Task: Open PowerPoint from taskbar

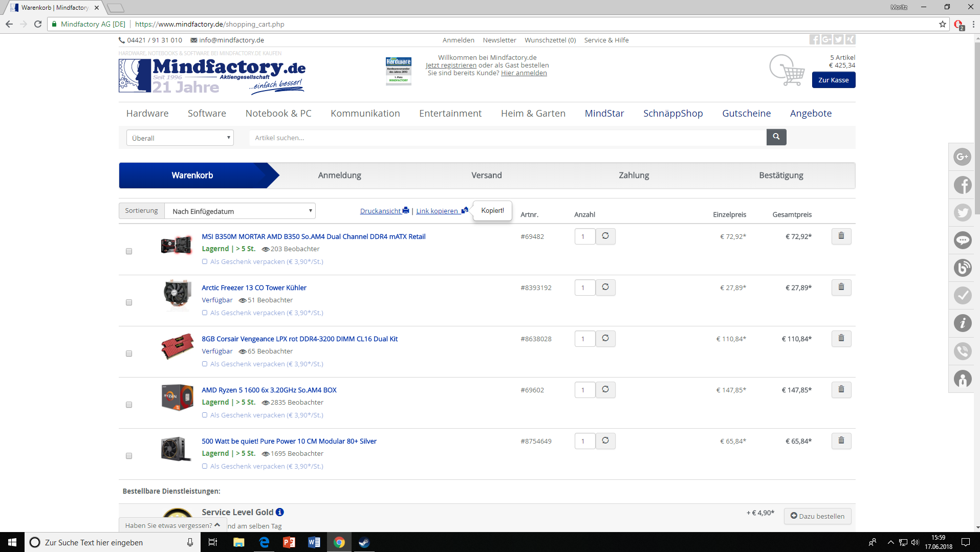Action: 289,542
